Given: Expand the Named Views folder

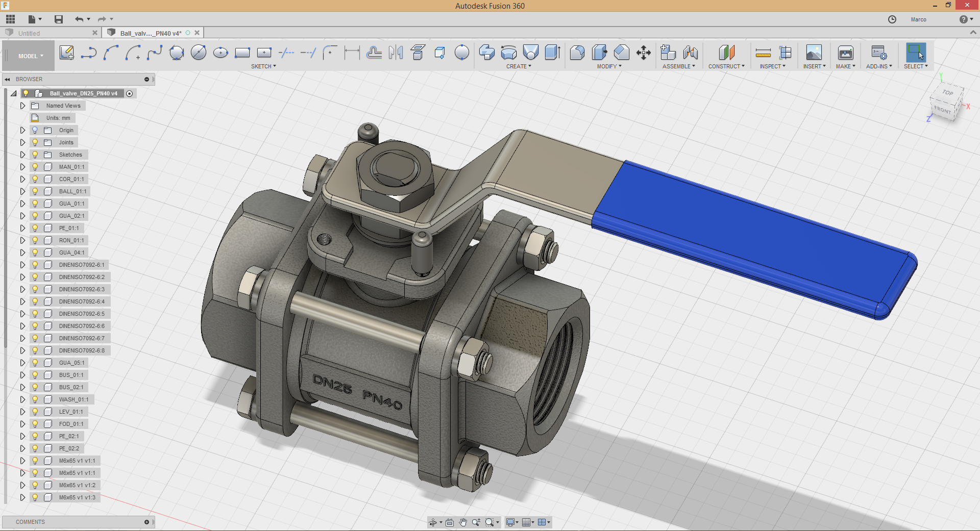Looking at the screenshot, I should point(22,106).
